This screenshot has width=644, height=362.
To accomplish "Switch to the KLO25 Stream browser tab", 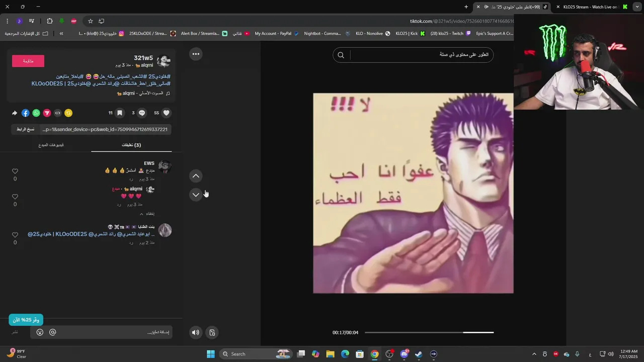I will [592, 7].
